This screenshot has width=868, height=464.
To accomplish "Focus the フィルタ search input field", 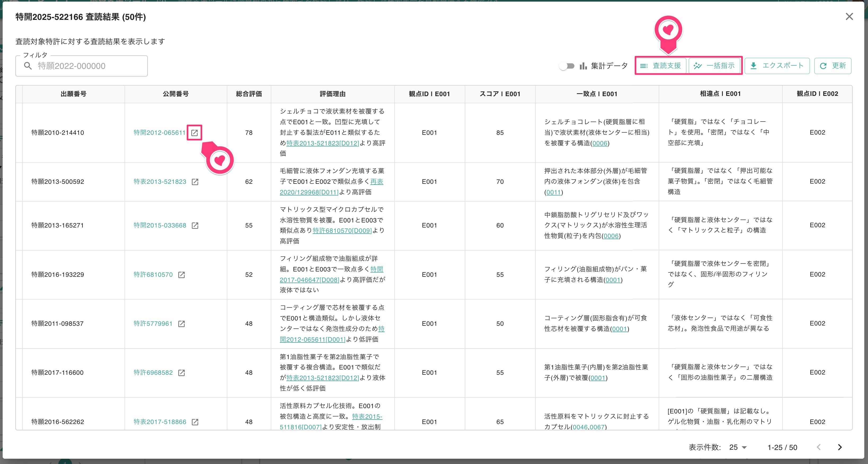I will click(82, 66).
